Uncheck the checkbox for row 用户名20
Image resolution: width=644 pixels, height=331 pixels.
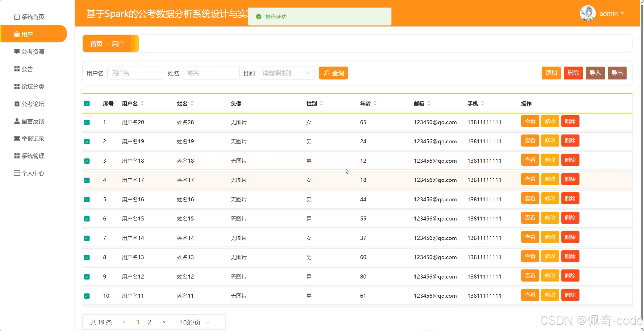87,122
